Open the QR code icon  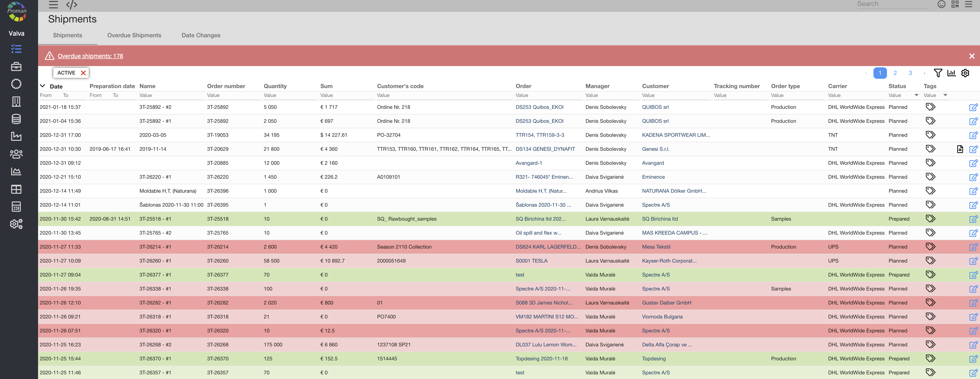(x=955, y=4)
